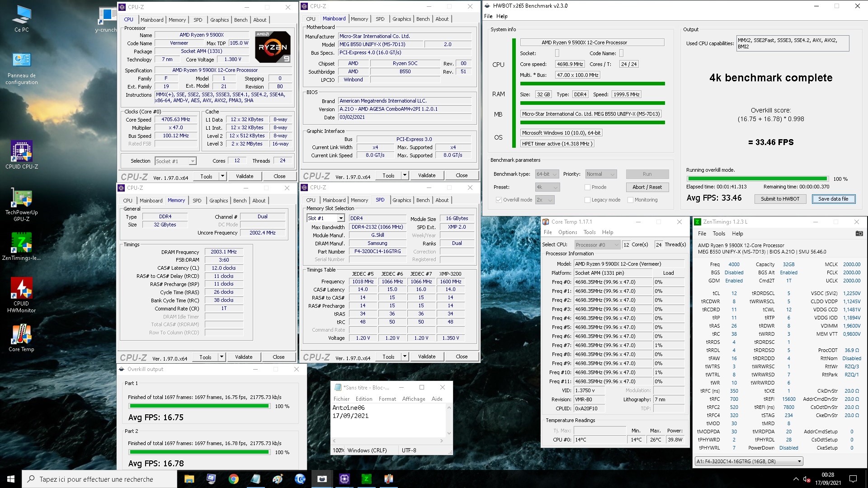Open File Explorer from the taskbar
The height and width of the screenshot is (488, 868).
(x=189, y=479)
